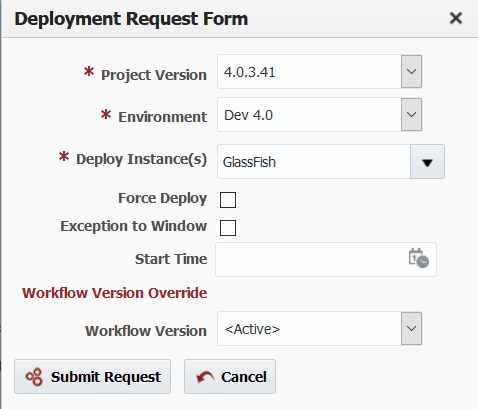478x409 pixels.
Task: Open the Workflow Version dropdown arrow
Action: click(411, 329)
